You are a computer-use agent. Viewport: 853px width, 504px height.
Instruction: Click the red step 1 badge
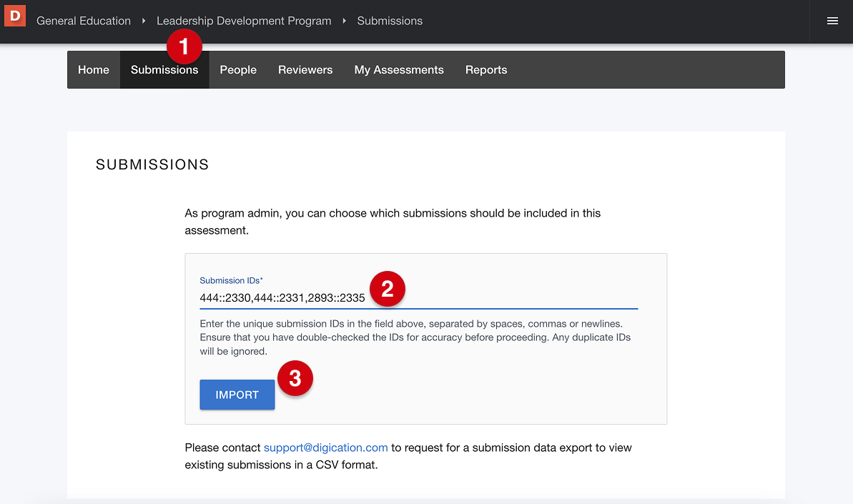pos(184,48)
